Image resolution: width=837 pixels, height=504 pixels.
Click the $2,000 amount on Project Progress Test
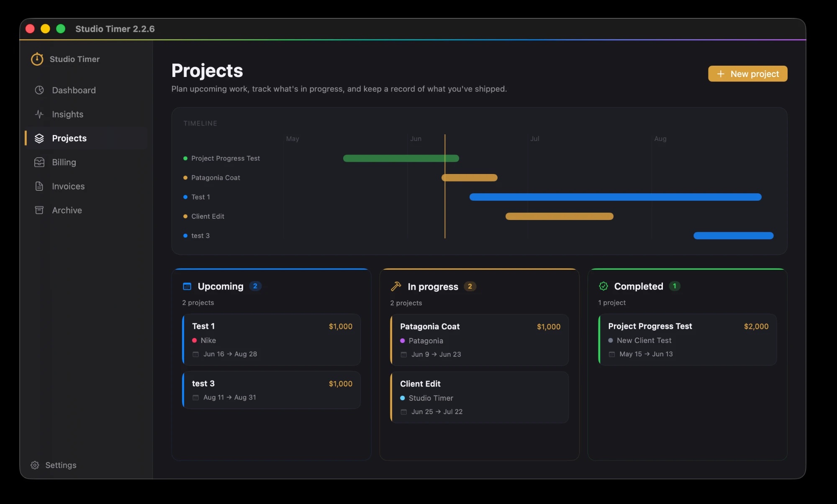tap(756, 326)
